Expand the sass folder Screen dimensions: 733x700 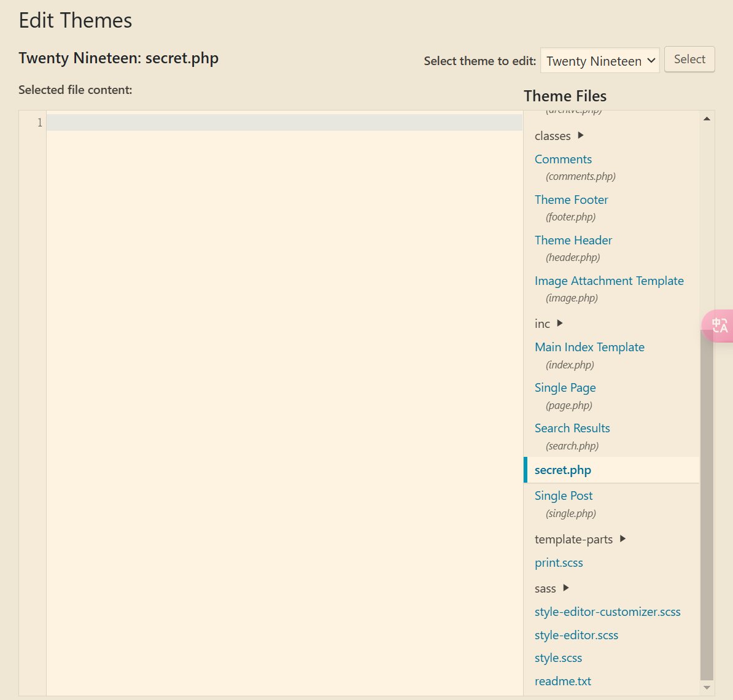point(551,588)
